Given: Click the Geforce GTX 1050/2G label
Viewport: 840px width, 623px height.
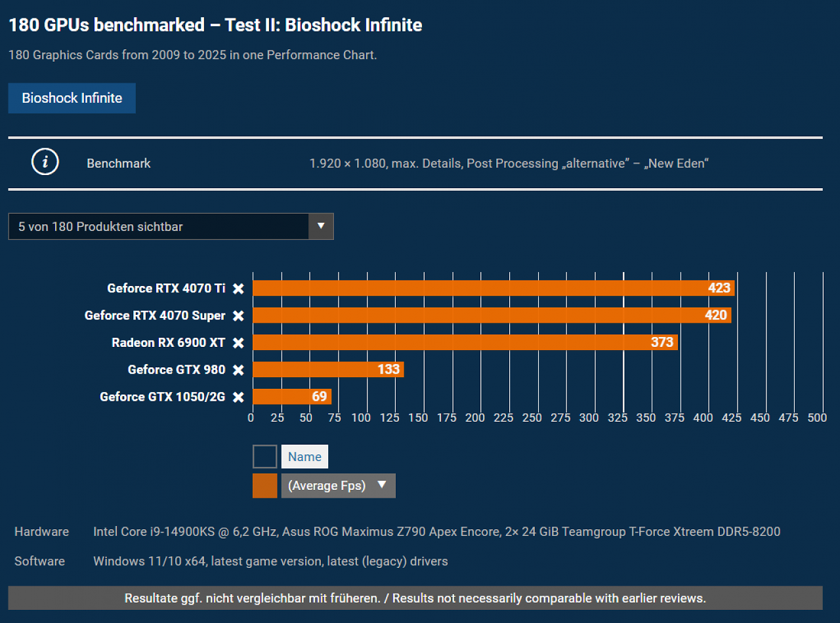Looking at the screenshot, I should pyautogui.click(x=163, y=397).
